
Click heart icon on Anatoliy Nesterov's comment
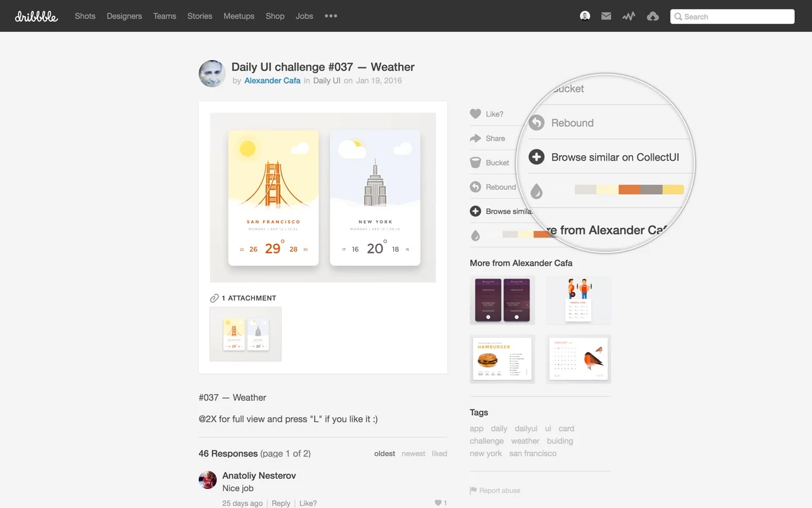tap(438, 503)
